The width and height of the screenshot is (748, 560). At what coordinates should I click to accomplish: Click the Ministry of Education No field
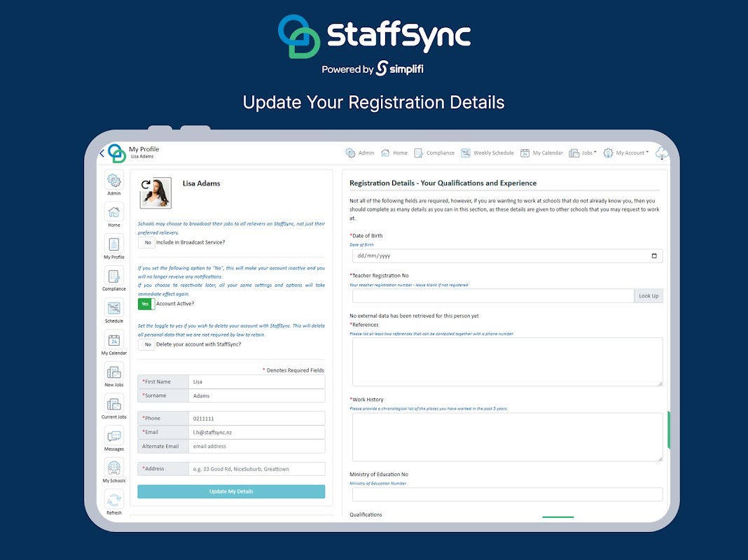[x=508, y=494]
